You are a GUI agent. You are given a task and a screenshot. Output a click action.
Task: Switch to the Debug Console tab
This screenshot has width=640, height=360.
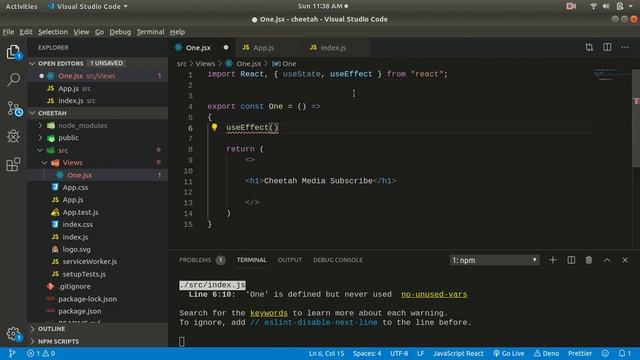(x=338, y=260)
